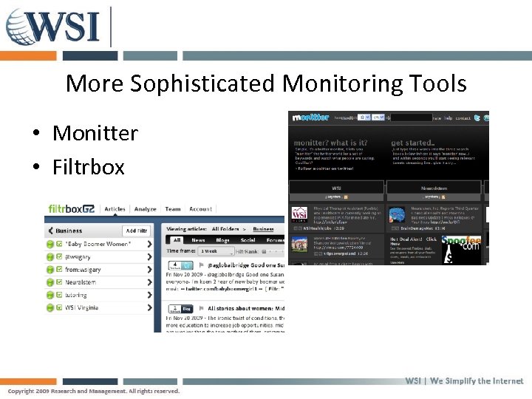This screenshot has height=399, width=532.
Task: Open the twitter.com/babyboomergirl1 link
Action: [x=219, y=289]
